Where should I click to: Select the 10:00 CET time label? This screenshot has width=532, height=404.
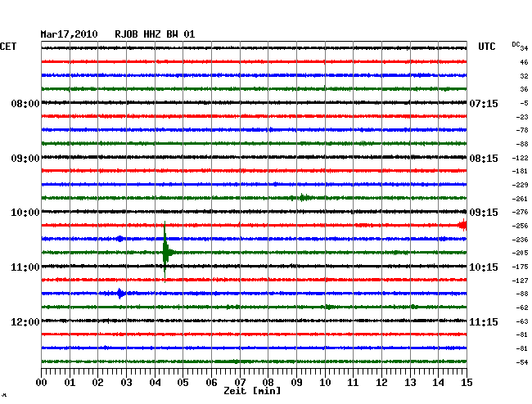(x=25, y=213)
